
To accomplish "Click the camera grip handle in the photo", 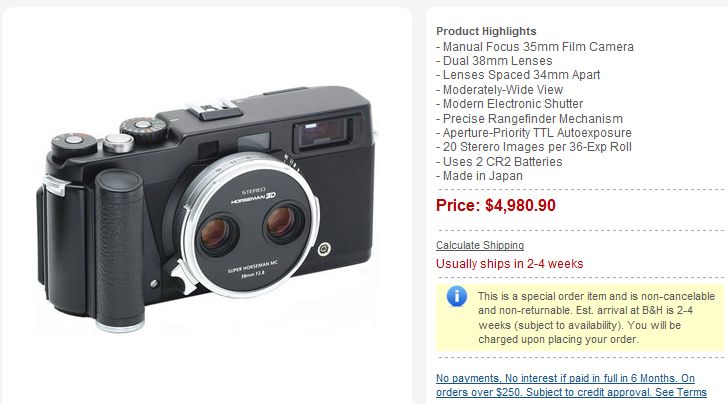I will (119, 250).
